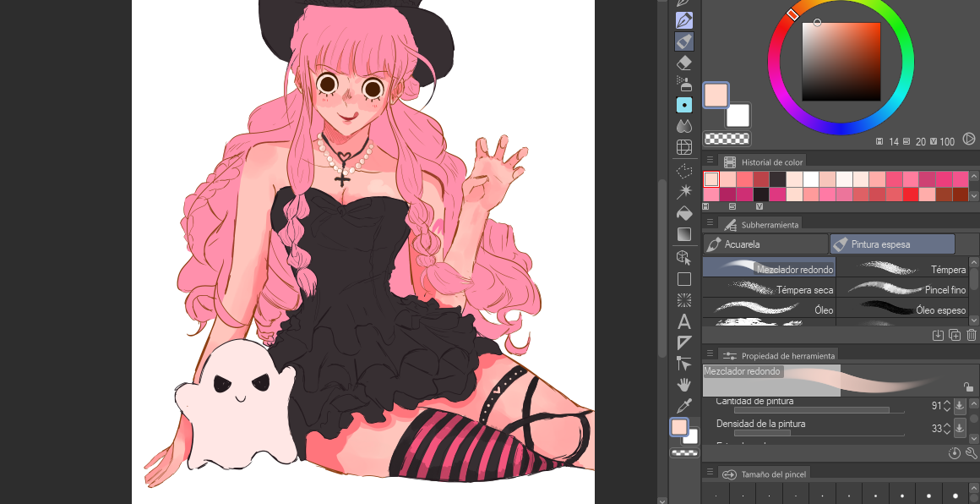Image resolution: width=980 pixels, height=504 pixels.
Task: Select the Text tool
Action: coord(684,322)
